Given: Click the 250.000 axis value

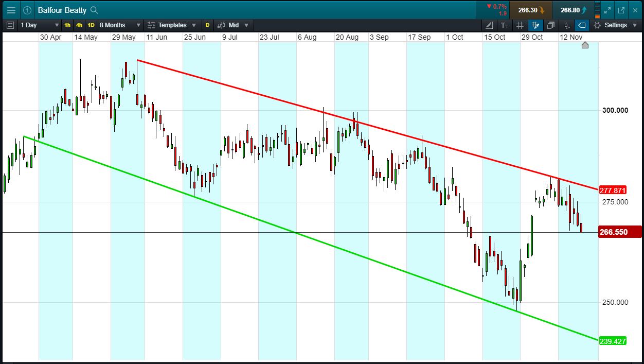Looking at the screenshot, I should point(615,302).
